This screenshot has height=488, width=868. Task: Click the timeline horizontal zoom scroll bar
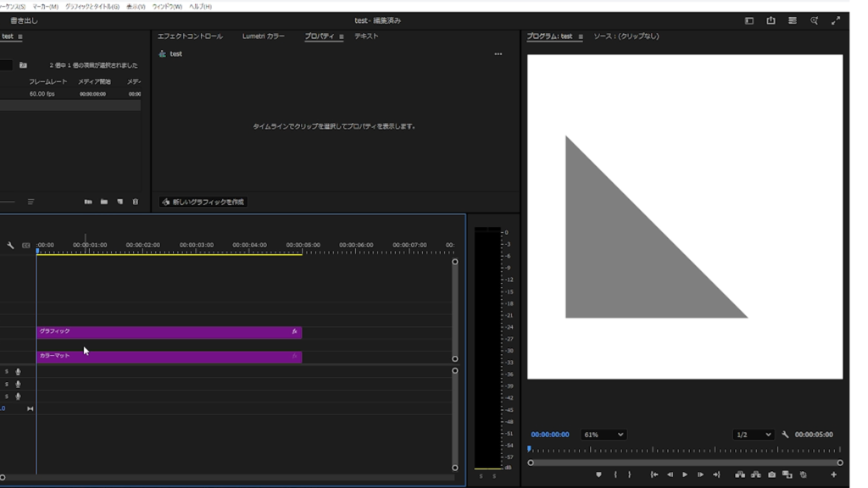tap(227, 477)
